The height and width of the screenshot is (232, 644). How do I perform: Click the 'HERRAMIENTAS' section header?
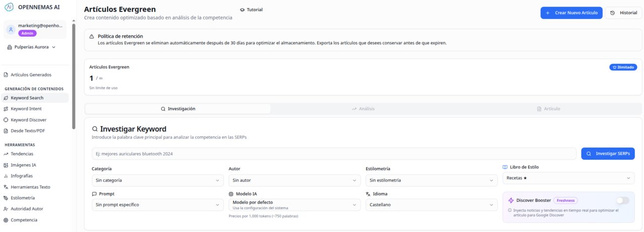tap(20, 144)
